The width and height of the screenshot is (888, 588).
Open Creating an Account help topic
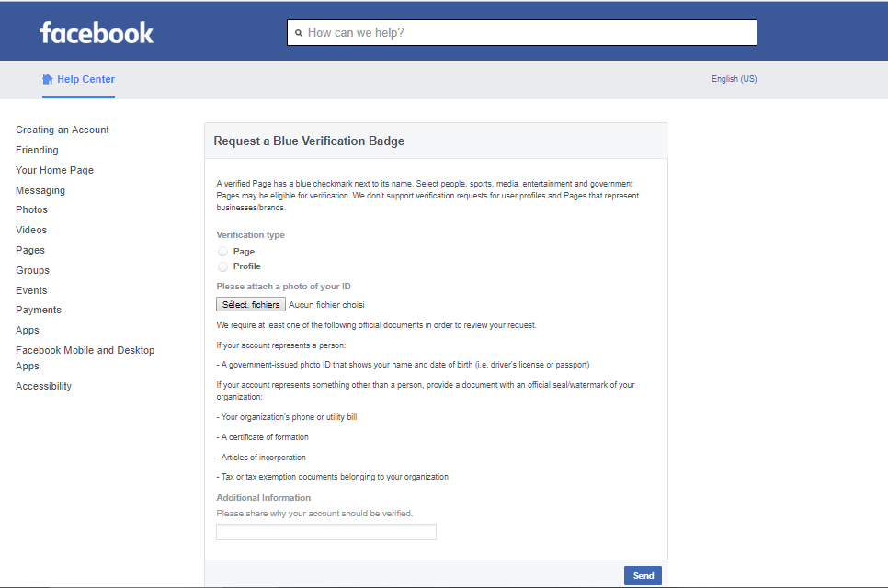pyautogui.click(x=63, y=130)
